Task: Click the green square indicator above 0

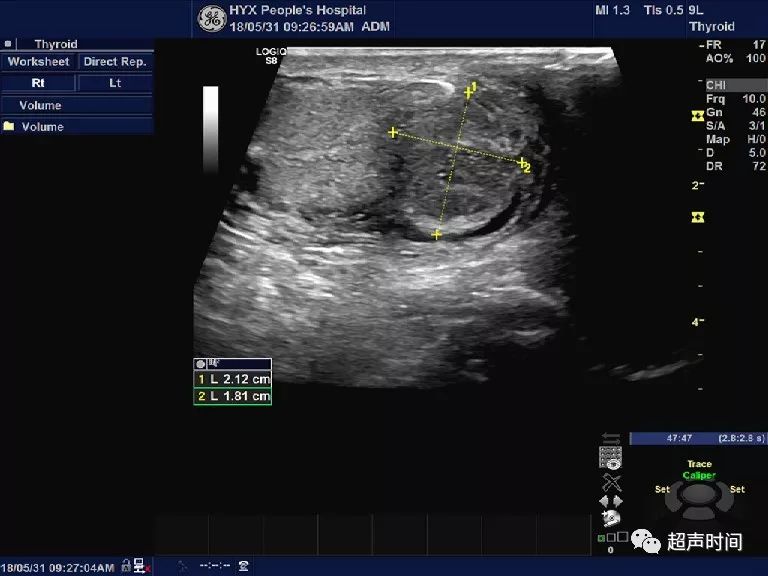Action: [601, 538]
